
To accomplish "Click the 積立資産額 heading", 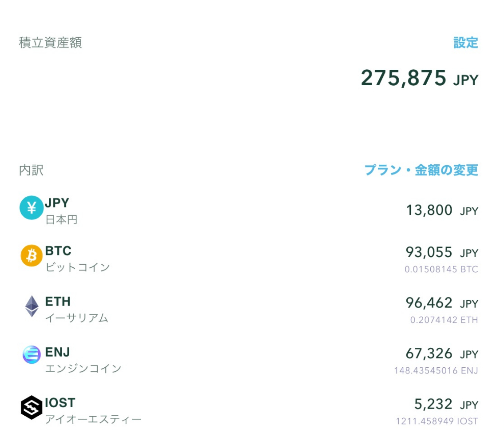I will click(x=50, y=43).
